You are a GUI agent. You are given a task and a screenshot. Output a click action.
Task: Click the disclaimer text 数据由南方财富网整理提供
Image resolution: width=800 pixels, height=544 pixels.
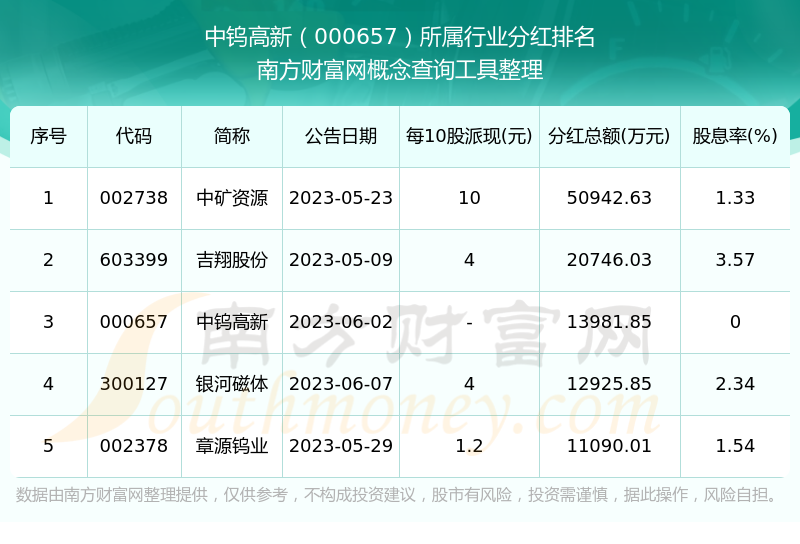112,494
